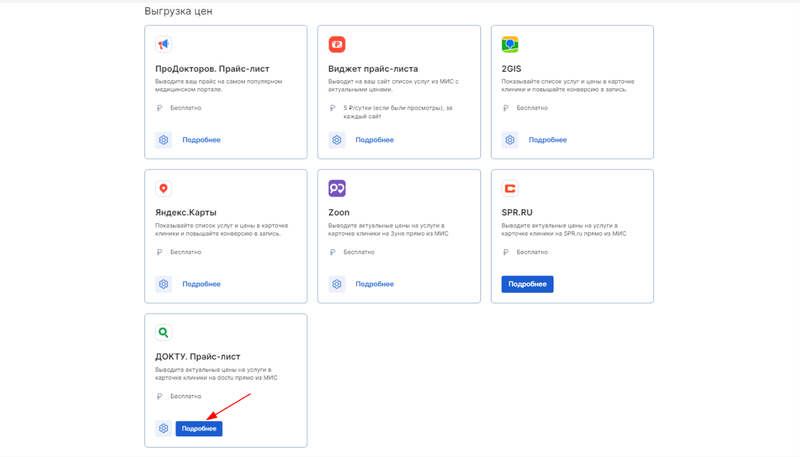Open Подробнее link in 2GIS card
The width and height of the screenshot is (800, 457).
click(x=547, y=140)
